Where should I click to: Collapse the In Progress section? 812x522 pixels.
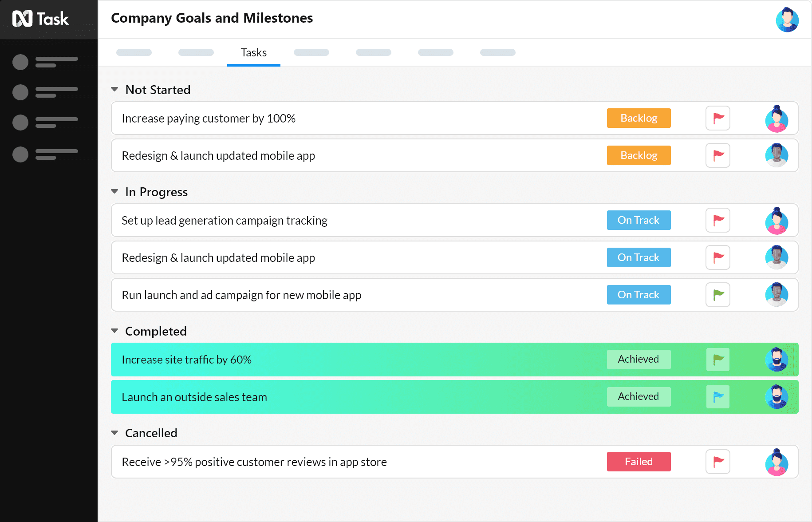(115, 191)
